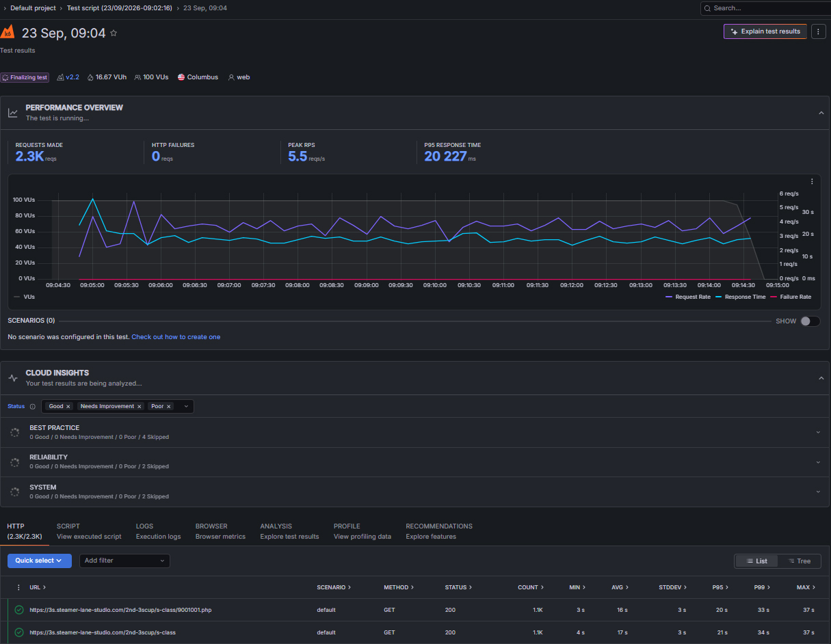The image size is (831, 644).
Task: Switch to the Script tab
Action: pyautogui.click(x=89, y=531)
